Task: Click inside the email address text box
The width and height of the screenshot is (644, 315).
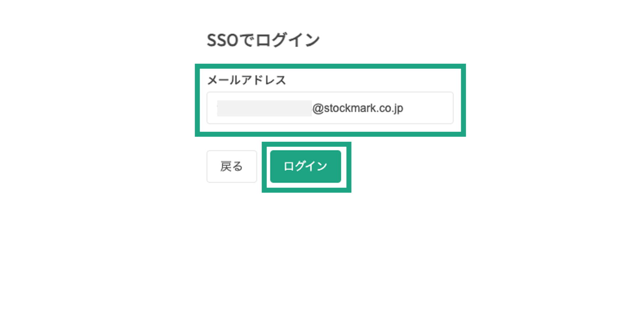Action: pos(330,108)
